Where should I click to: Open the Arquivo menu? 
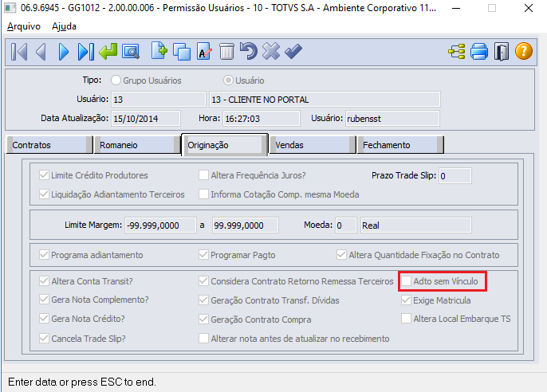[x=24, y=26]
